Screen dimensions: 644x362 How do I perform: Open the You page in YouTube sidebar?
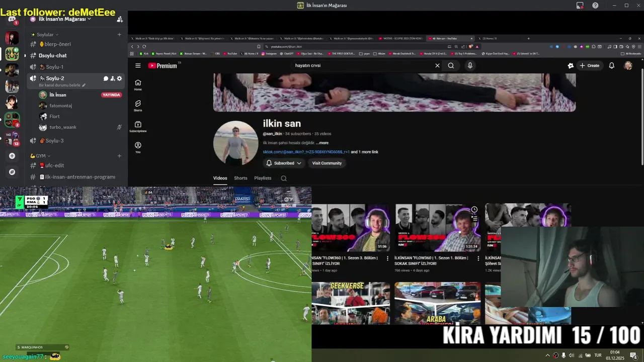138,147
